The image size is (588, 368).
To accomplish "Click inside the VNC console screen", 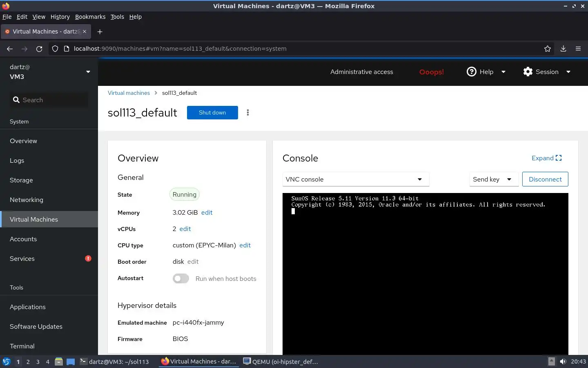I will click(425, 274).
